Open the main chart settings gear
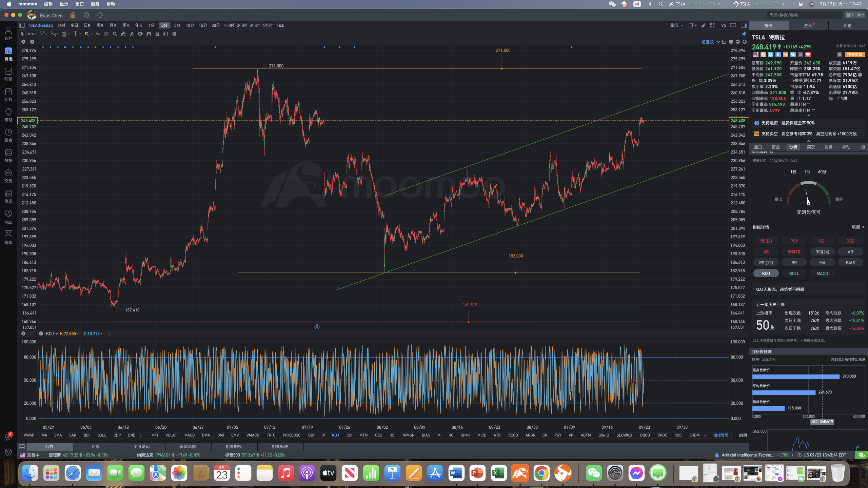The image size is (868, 488). click(x=23, y=42)
